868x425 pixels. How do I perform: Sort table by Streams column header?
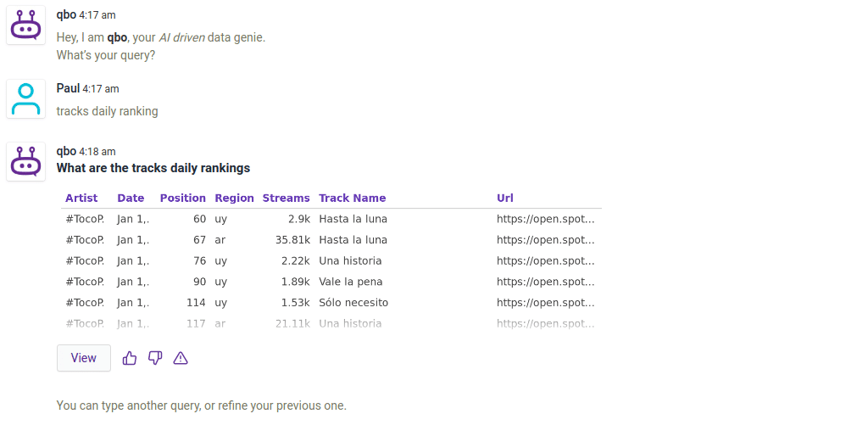pyautogui.click(x=286, y=198)
